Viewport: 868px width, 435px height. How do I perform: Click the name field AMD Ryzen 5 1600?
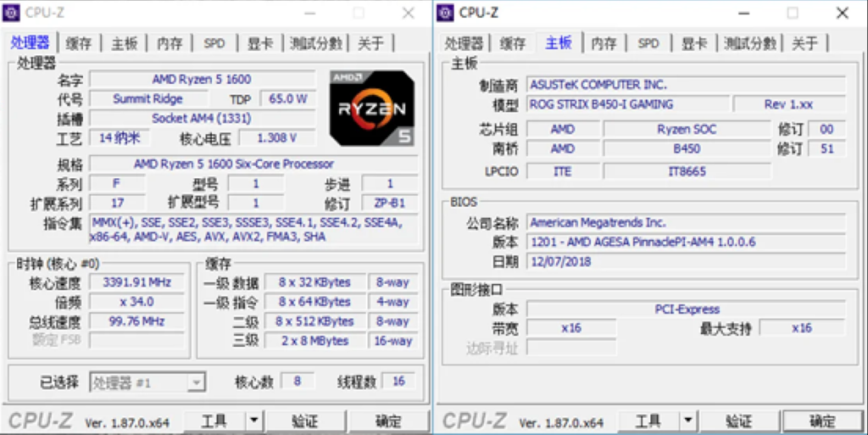pos(202,79)
